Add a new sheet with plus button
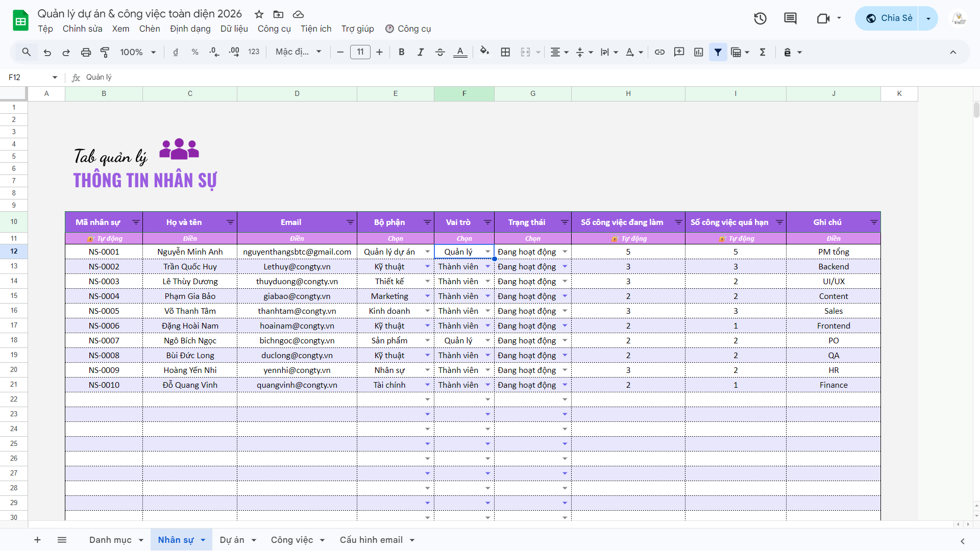This screenshot has width=980, height=551. coord(37,540)
